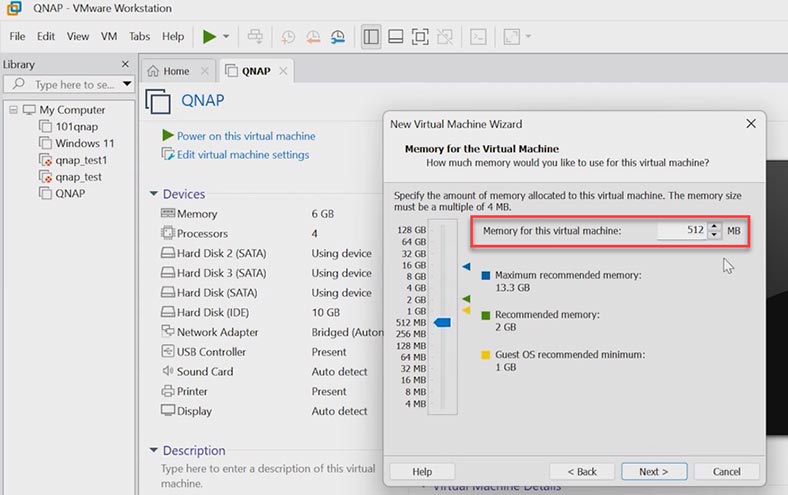Collapse the Description section
Screen dimensions: 788x495
[154, 450]
